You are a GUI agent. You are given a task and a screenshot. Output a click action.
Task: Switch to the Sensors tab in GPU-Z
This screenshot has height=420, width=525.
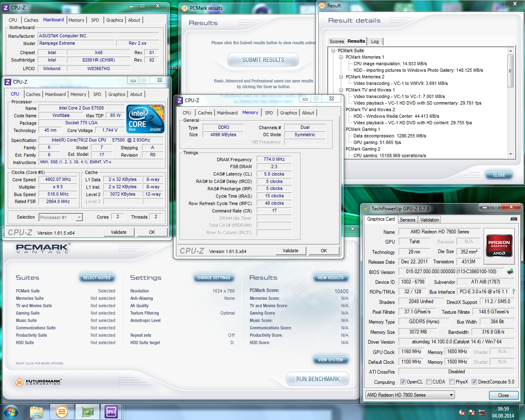(407, 220)
